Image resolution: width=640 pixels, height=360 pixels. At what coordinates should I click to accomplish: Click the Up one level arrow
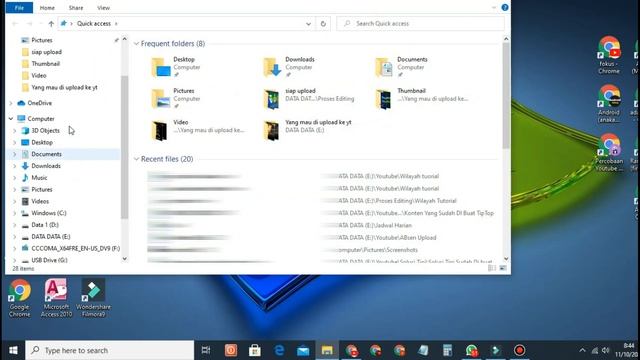[x=51, y=24]
